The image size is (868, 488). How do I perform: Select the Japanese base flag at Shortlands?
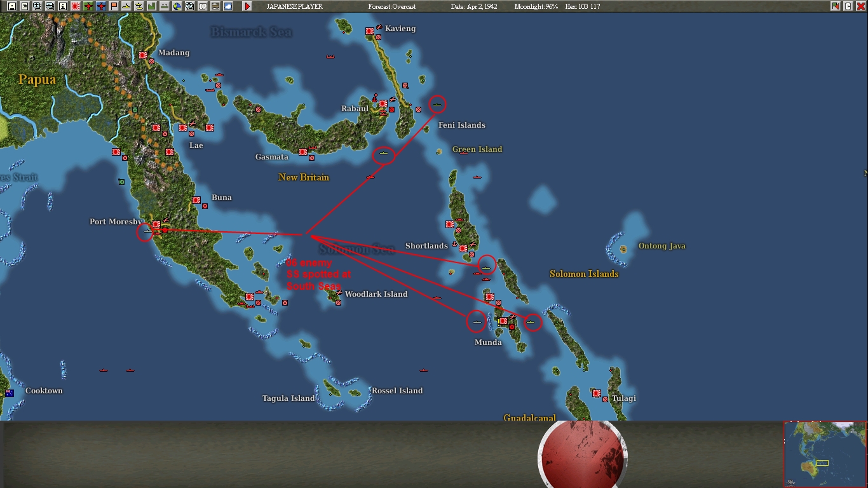click(463, 248)
